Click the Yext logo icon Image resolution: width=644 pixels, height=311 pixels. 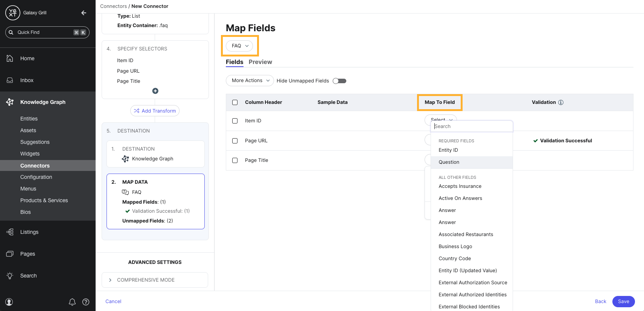[x=12, y=13]
